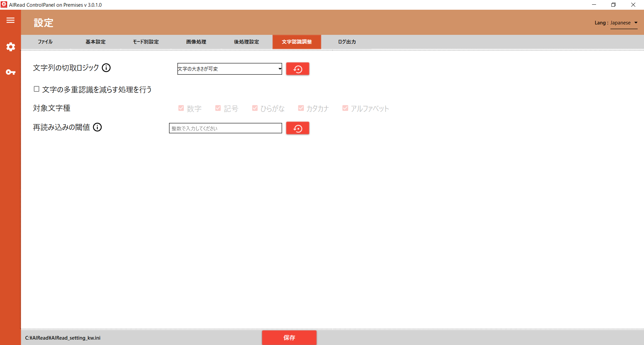Reset the 文字列の切取ロジック setting
The width and height of the screenshot is (644, 345).
pos(297,69)
